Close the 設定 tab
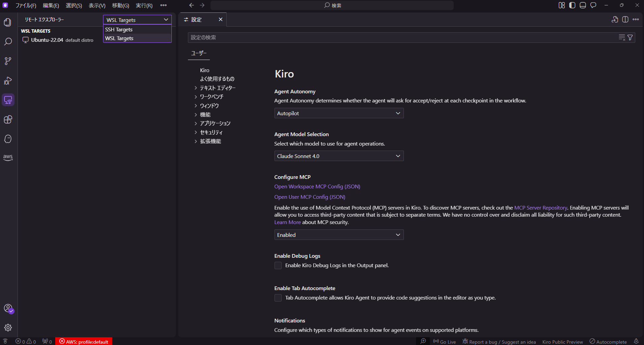Viewport: 644px width, 345px height. click(221, 20)
